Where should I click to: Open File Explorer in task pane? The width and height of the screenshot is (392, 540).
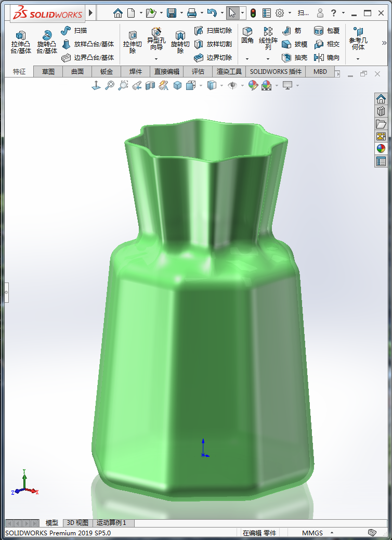pyautogui.click(x=381, y=124)
